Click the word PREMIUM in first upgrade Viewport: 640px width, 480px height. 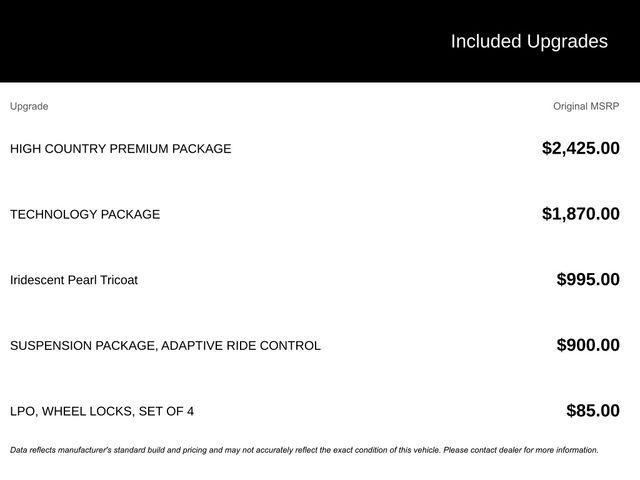139,149
